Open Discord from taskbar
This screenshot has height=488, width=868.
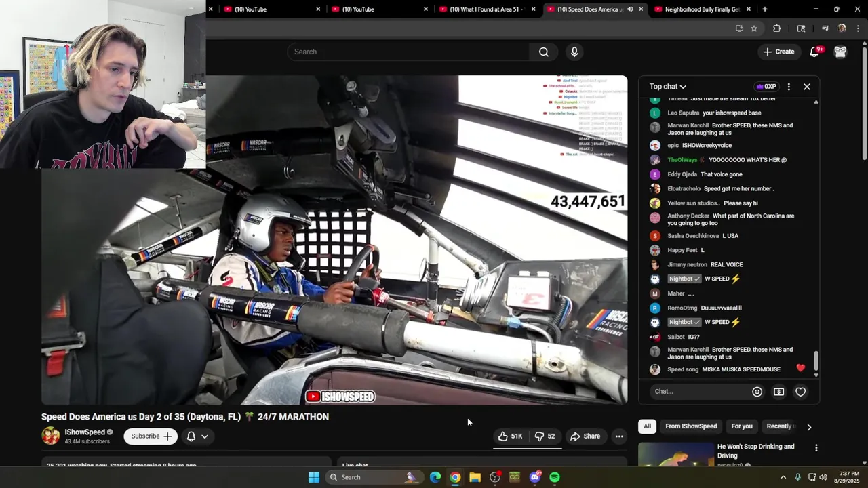point(534,477)
